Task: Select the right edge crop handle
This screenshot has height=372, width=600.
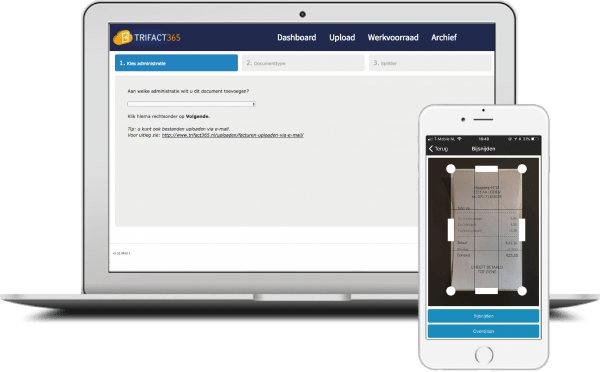Action: (x=522, y=230)
